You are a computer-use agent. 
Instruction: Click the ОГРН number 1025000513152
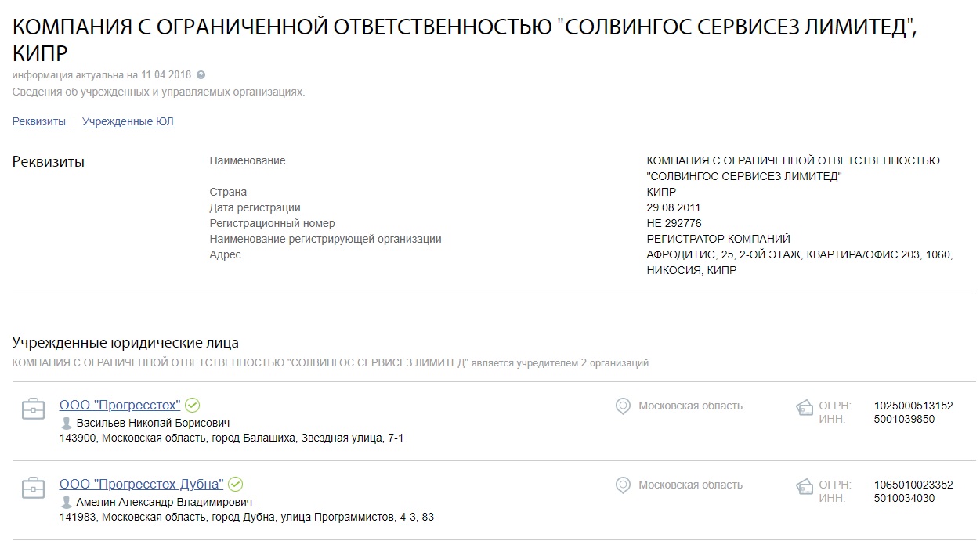(x=913, y=406)
